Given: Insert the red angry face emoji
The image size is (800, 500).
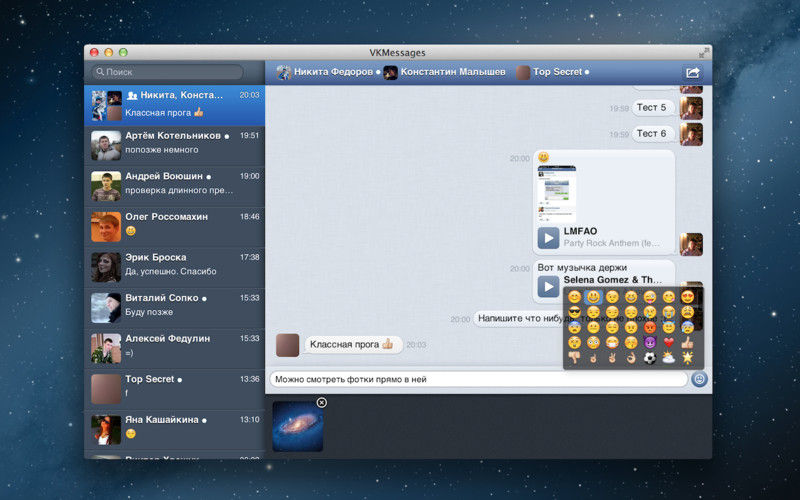Looking at the screenshot, I should (x=649, y=327).
